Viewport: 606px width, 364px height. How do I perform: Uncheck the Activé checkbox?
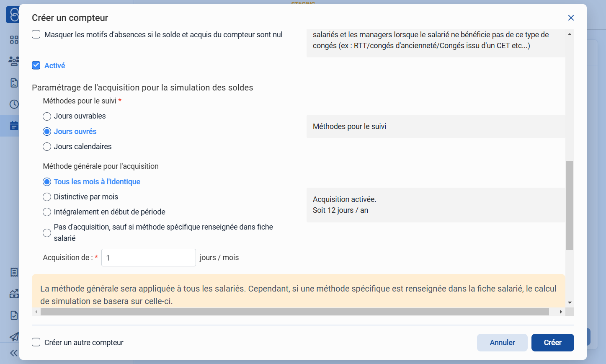coord(36,65)
